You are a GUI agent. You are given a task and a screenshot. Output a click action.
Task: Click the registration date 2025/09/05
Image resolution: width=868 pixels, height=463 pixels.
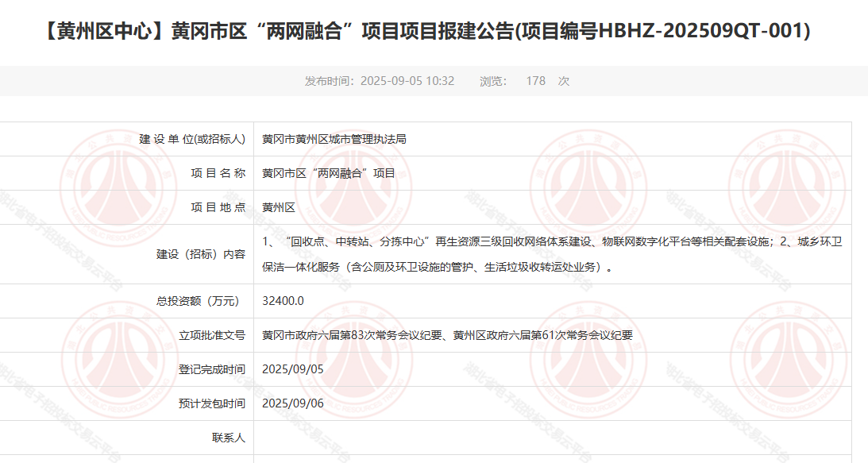click(293, 369)
